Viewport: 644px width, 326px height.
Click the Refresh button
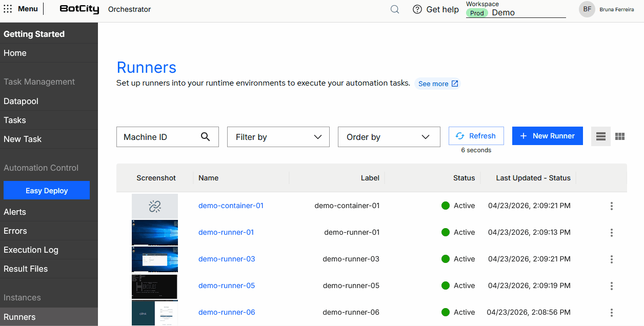pyautogui.click(x=476, y=136)
